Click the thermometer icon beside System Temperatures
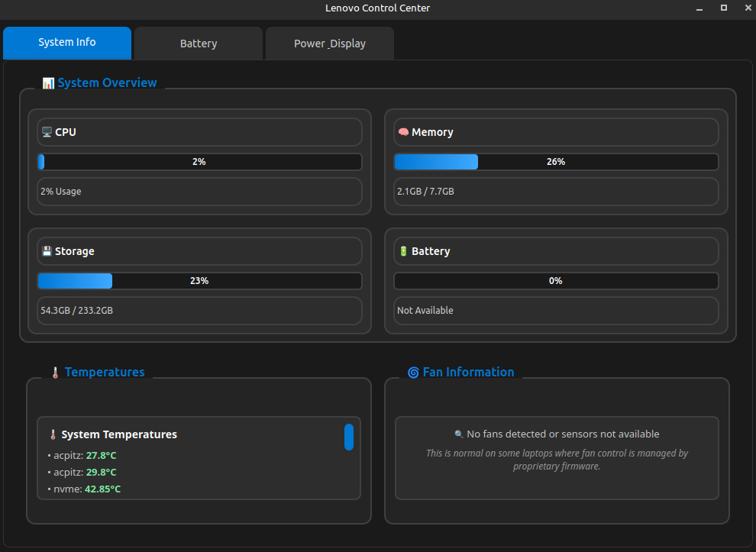Screen dimensions: 756x552 click(53, 435)
